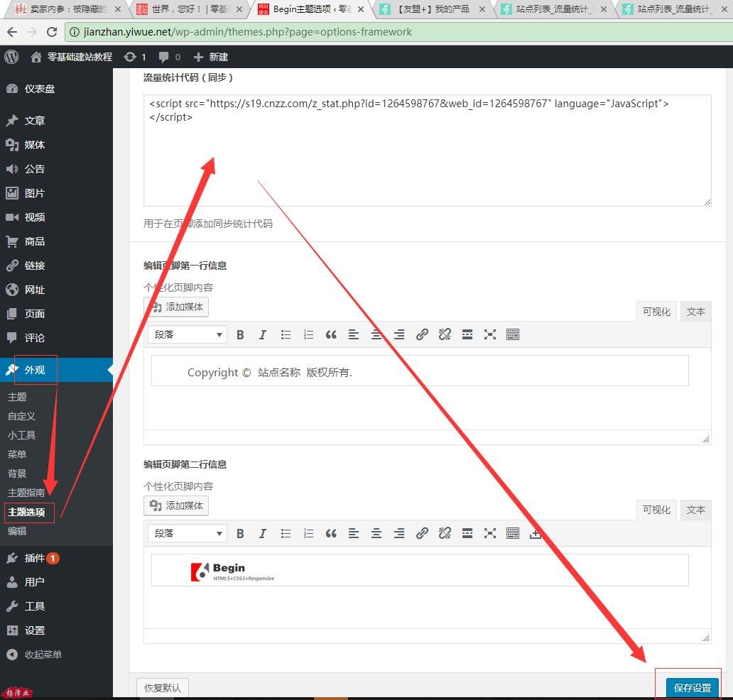The image size is (733, 700).
Task: Insert link in second footer editor
Action: 422,533
